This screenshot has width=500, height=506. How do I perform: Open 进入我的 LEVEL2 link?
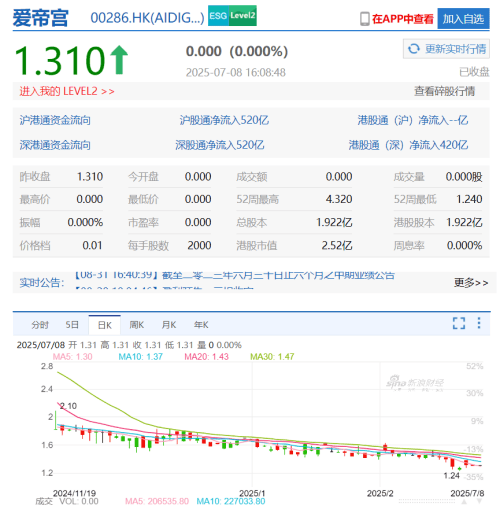pos(67,91)
